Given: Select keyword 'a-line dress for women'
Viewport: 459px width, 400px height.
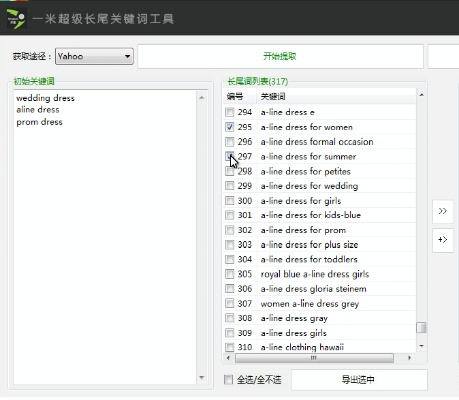Looking at the screenshot, I should [x=307, y=127].
